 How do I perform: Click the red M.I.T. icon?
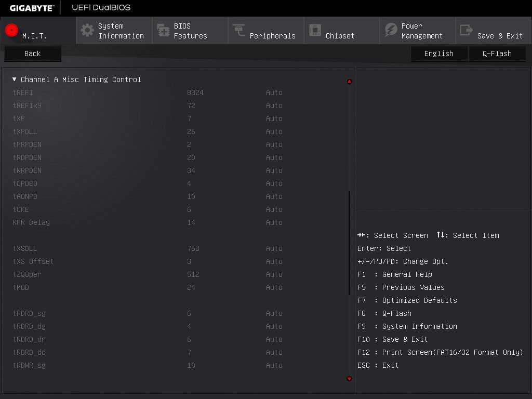tap(11, 30)
